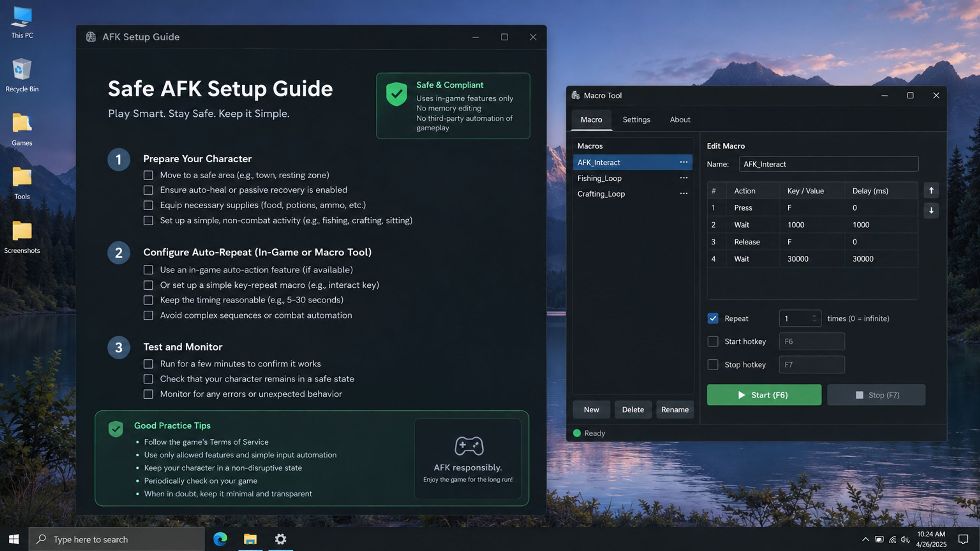Adjust repeat count spinner arrows
This screenshot has height=551, width=980.
[x=814, y=318]
